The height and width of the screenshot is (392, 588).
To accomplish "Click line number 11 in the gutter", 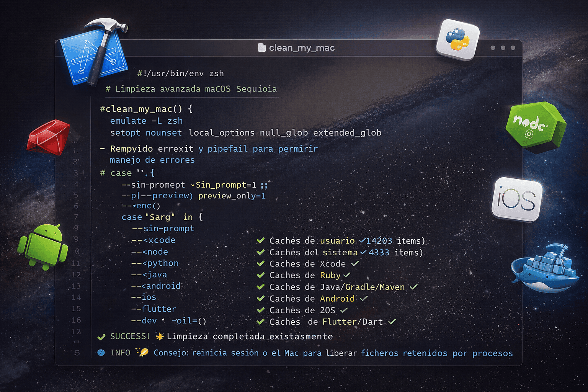I will [x=76, y=263].
